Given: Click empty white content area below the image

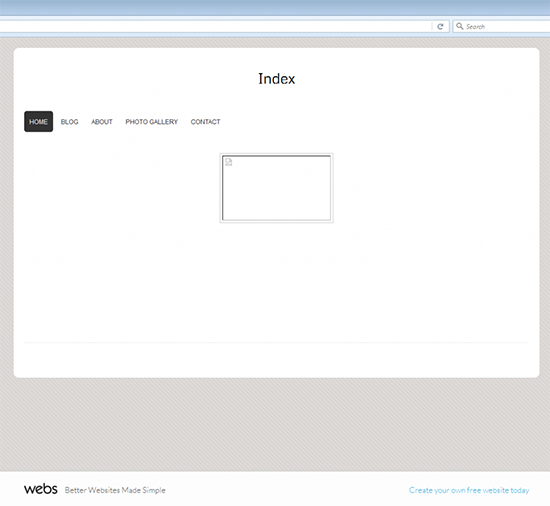Looking at the screenshot, I should 276,281.
